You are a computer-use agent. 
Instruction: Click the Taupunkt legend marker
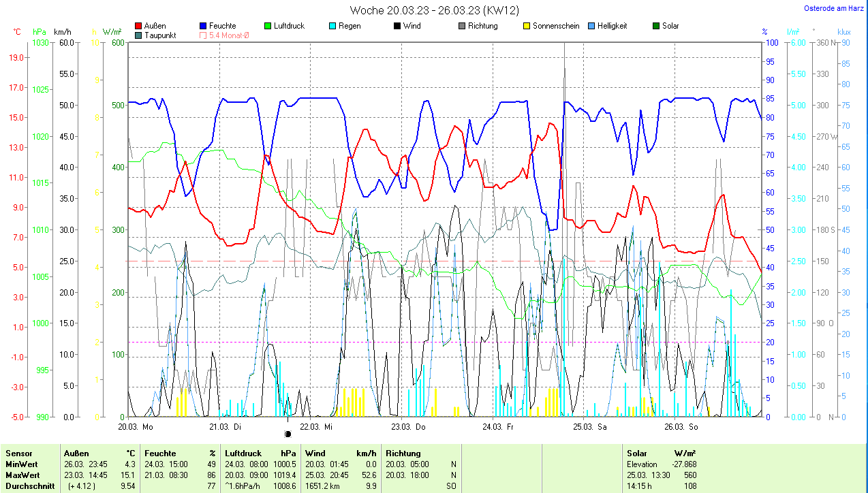pos(139,35)
